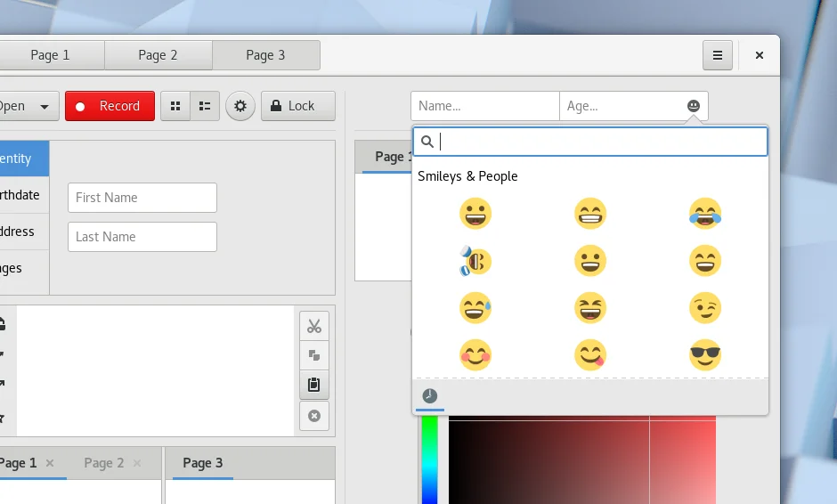Click the scissors cut icon
The height and width of the screenshot is (504, 837).
click(313, 326)
